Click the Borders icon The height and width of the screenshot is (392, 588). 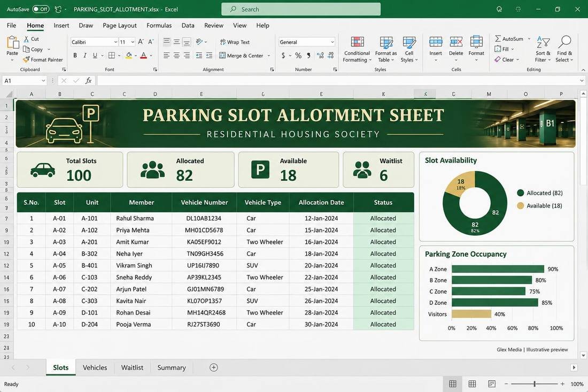click(112, 56)
